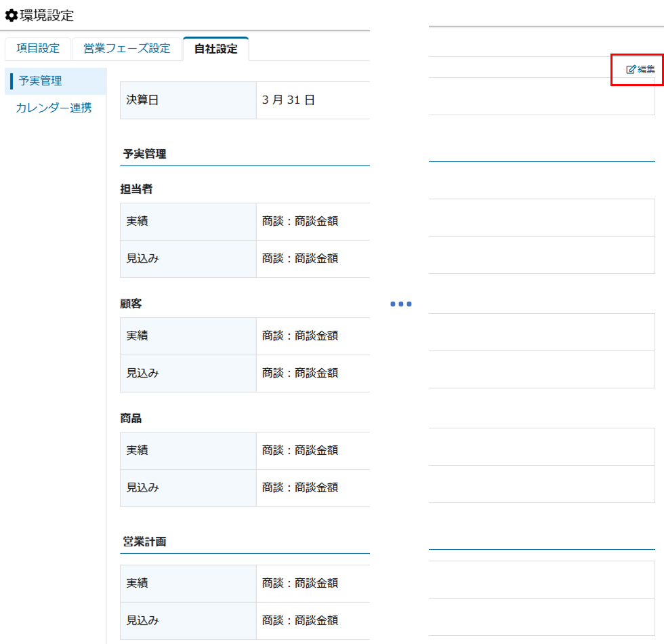Click the 編集 edit link
Screen dimensions: 664x644
click(640, 69)
